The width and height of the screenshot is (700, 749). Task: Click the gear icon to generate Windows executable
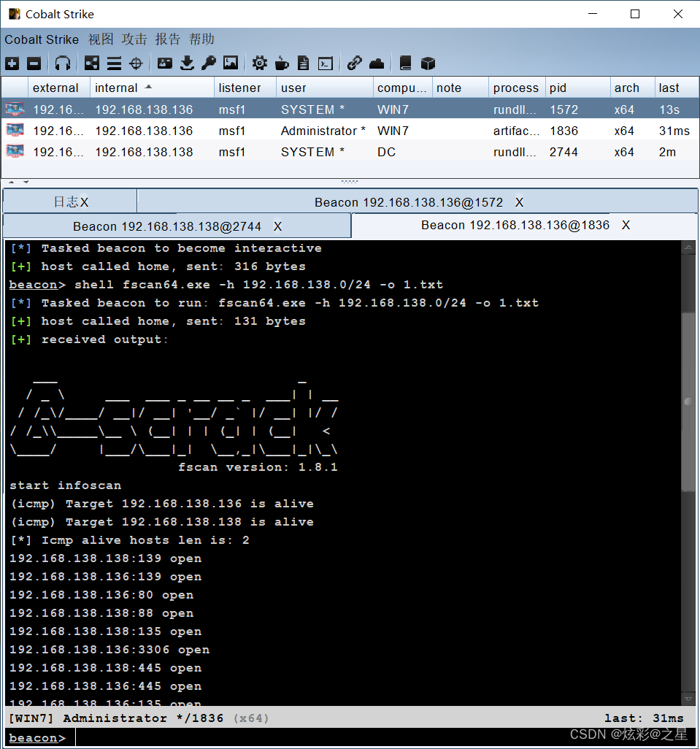pos(260,63)
